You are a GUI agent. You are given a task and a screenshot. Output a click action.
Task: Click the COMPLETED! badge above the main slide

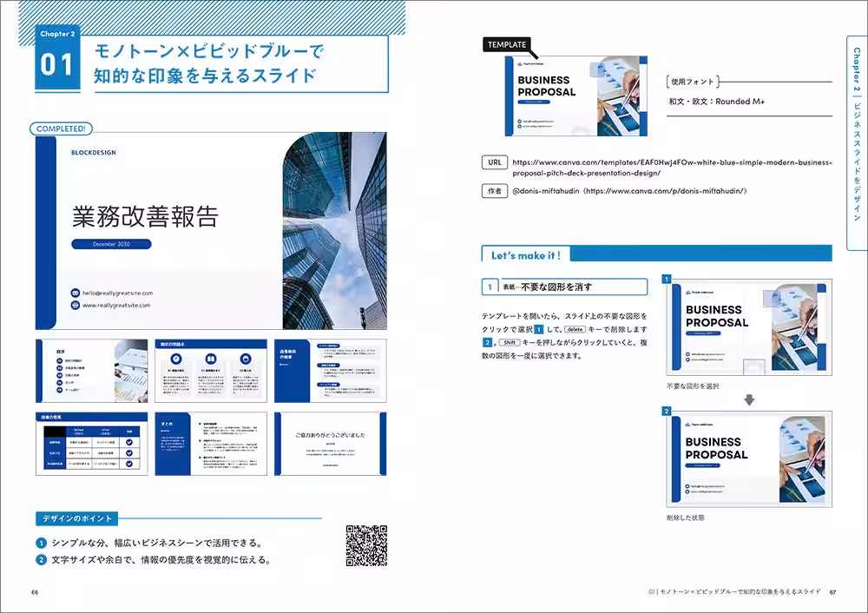pos(61,129)
